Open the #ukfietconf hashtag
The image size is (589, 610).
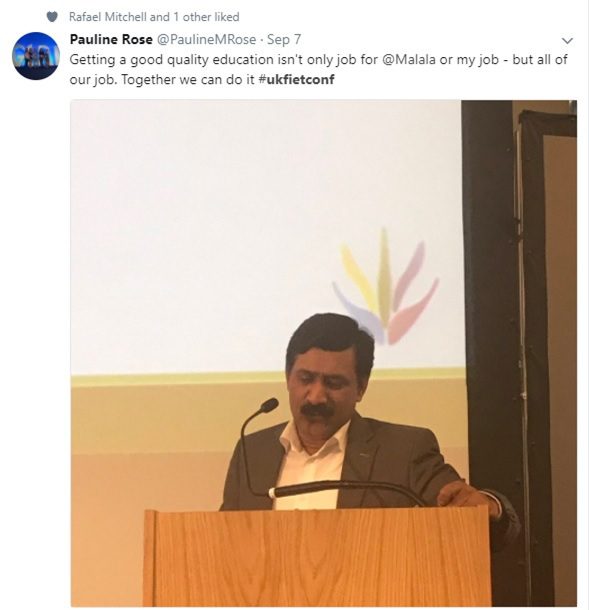tap(296, 79)
